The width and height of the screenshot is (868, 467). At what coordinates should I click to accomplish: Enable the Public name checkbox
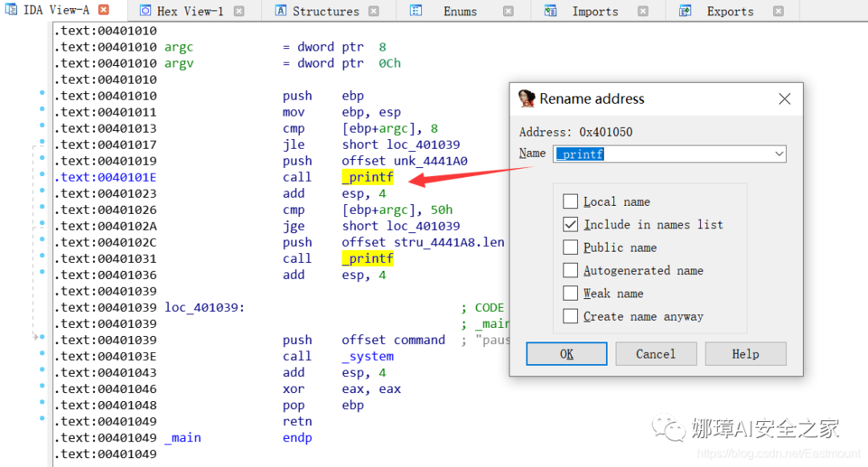coord(570,248)
